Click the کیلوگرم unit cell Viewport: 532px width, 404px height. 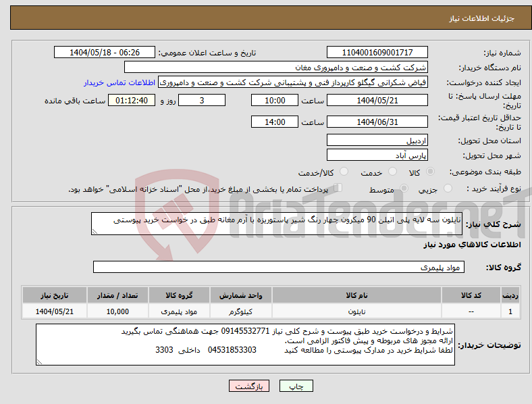[x=240, y=311]
